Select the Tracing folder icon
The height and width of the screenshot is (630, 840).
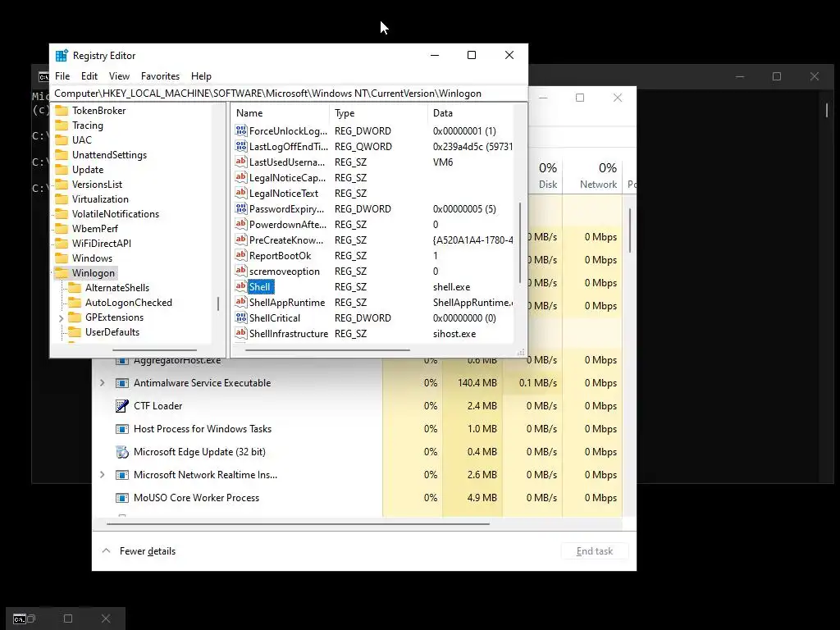62,126
